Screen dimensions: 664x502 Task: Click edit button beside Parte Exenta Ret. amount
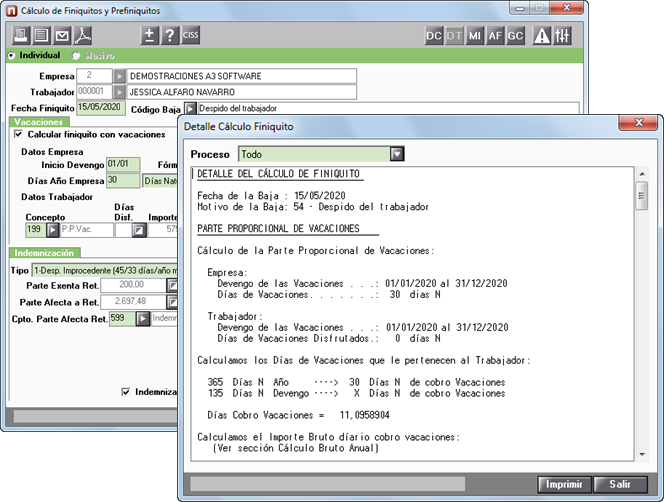pyautogui.click(x=172, y=286)
